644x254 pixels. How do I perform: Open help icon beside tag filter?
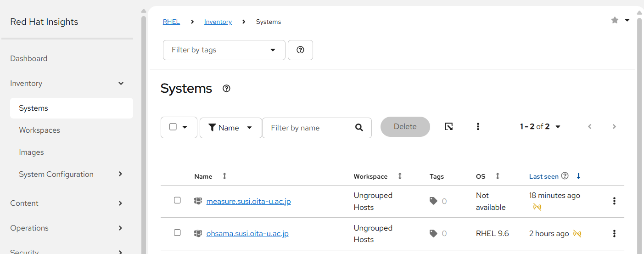pyautogui.click(x=300, y=50)
